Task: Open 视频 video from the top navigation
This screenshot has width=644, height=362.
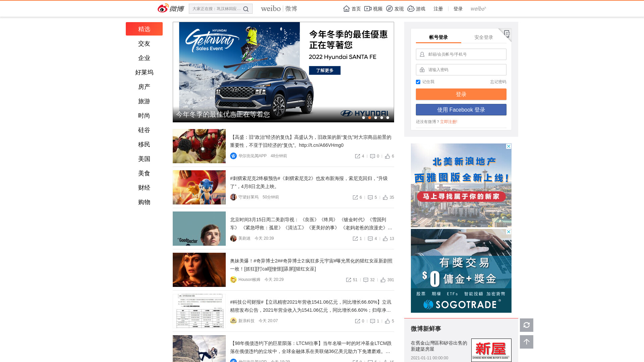Action: point(373,9)
